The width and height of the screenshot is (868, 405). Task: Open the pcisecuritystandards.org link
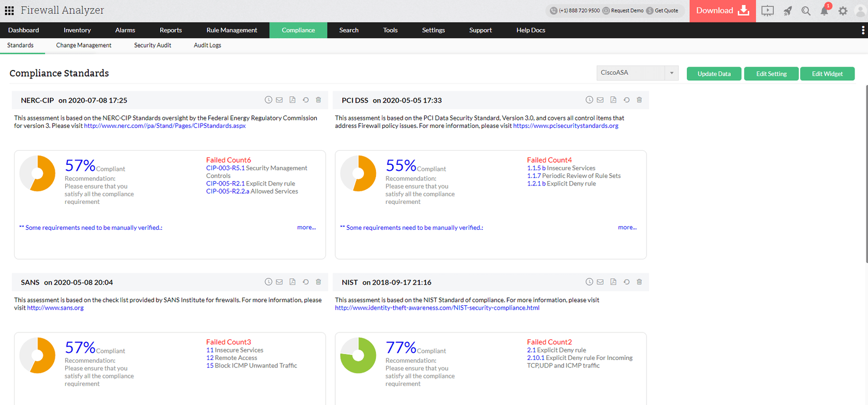[x=566, y=126]
